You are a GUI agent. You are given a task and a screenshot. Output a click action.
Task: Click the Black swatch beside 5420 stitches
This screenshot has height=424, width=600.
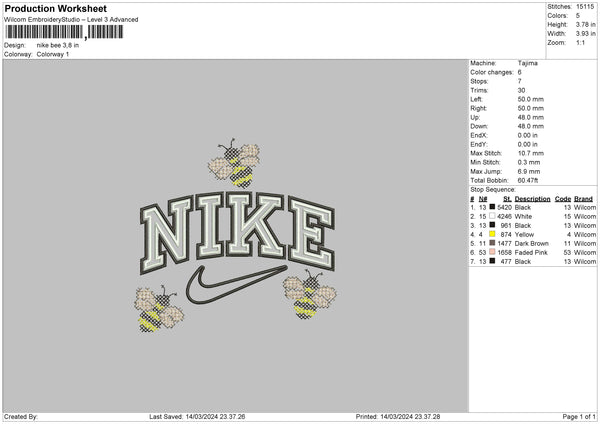(492, 207)
